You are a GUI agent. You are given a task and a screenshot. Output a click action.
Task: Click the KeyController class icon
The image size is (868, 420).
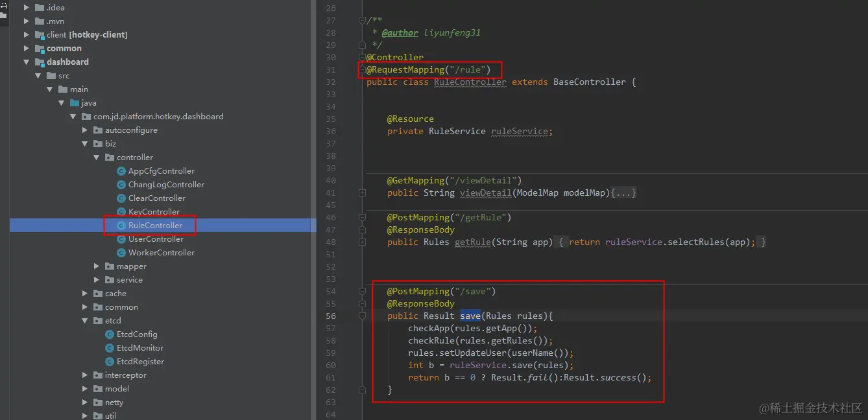(121, 212)
